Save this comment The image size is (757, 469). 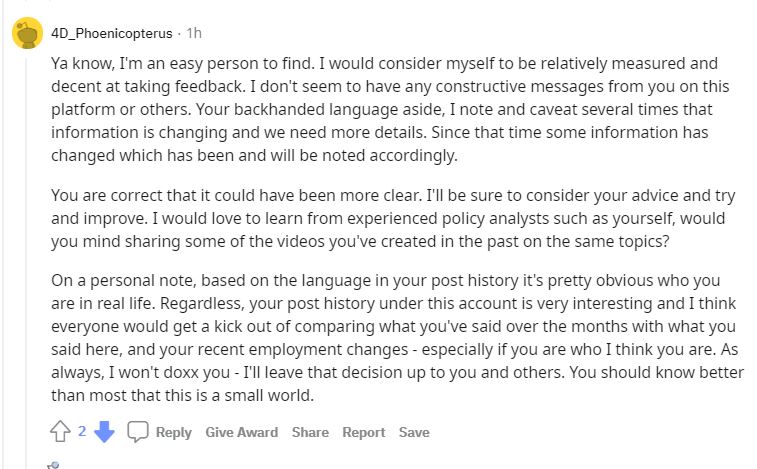414,432
